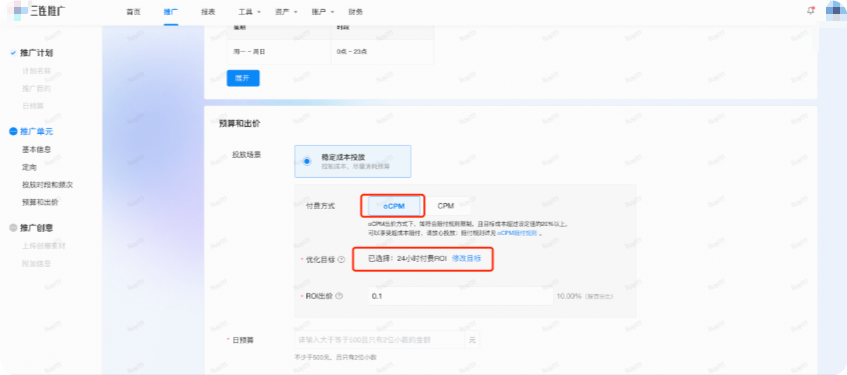The image size is (847, 375).
Task: Click the gray 推广创意 step circle
Action: 14,228
